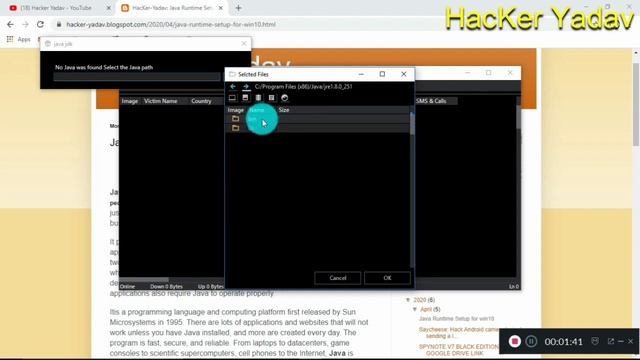
Task: Click the Java path input field
Action: tap(137, 77)
